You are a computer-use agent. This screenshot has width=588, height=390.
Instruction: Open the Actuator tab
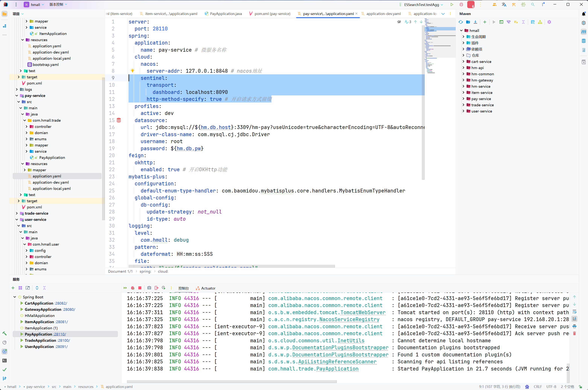point(208,288)
